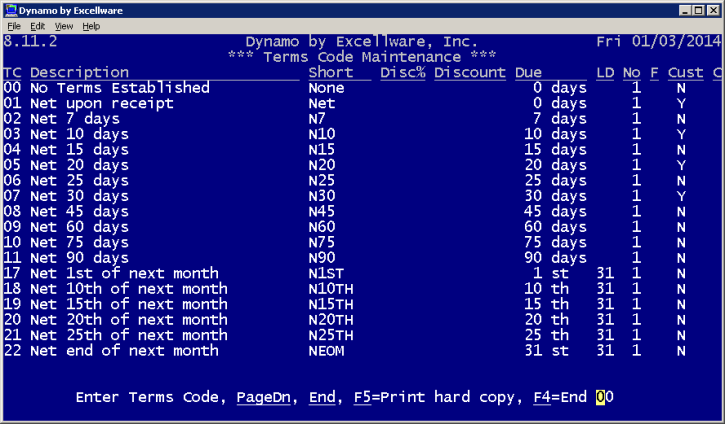725x424 pixels.
Task: Click the End command in prompt
Action: 322,397
